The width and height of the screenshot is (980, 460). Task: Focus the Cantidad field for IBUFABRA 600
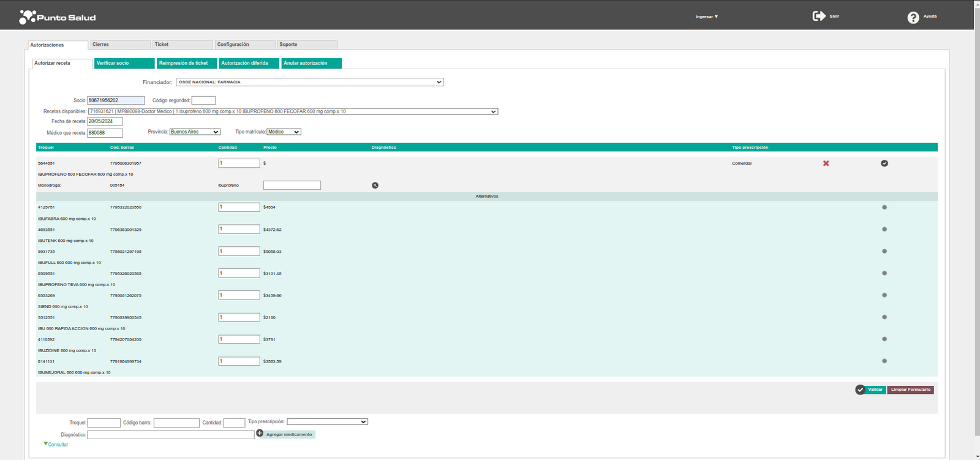click(x=239, y=207)
